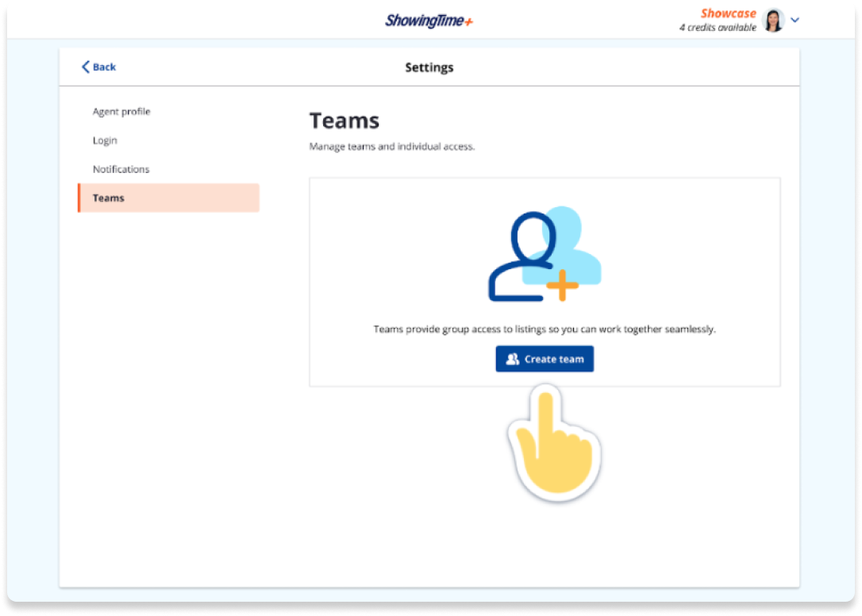This screenshot has width=862, height=616.
Task: Click the large Teams heading
Action: [344, 121]
